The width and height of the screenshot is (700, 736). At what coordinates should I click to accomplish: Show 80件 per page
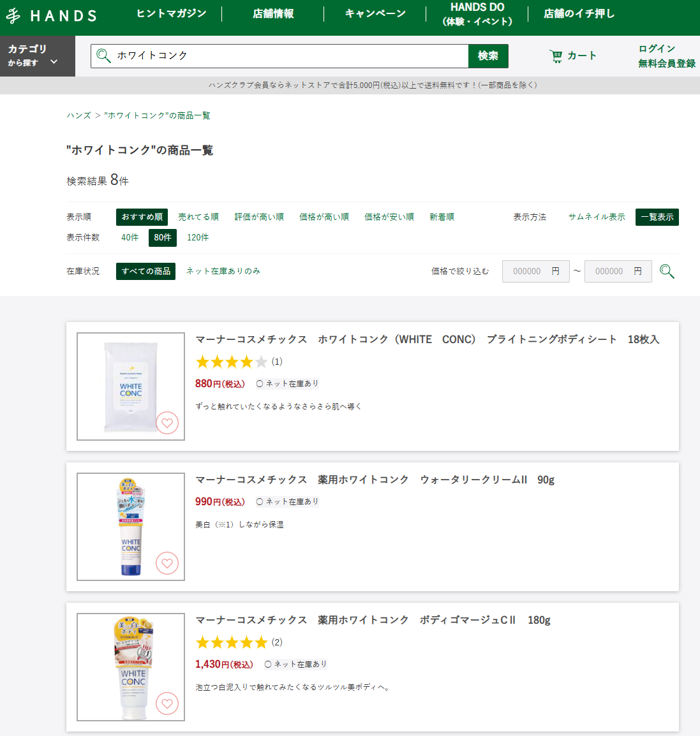click(x=163, y=237)
